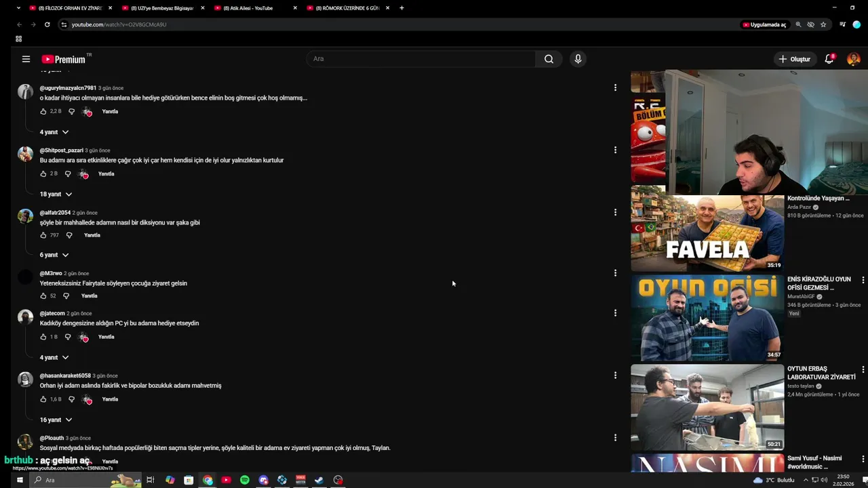The height and width of the screenshot is (488, 868).
Task: Click the YouTube search Ara field
Action: pyautogui.click(x=420, y=59)
